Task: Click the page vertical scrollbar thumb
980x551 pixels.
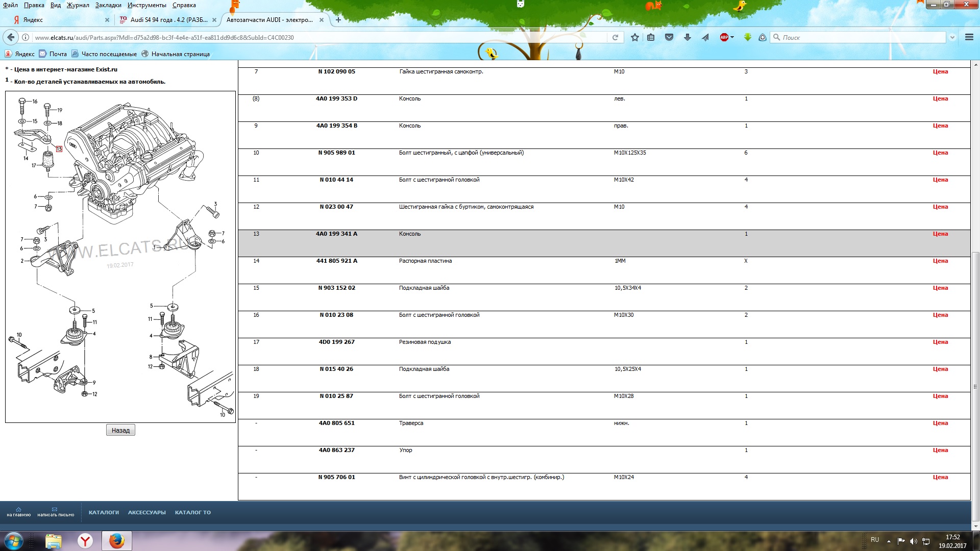Action: pyautogui.click(x=975, y=386)
